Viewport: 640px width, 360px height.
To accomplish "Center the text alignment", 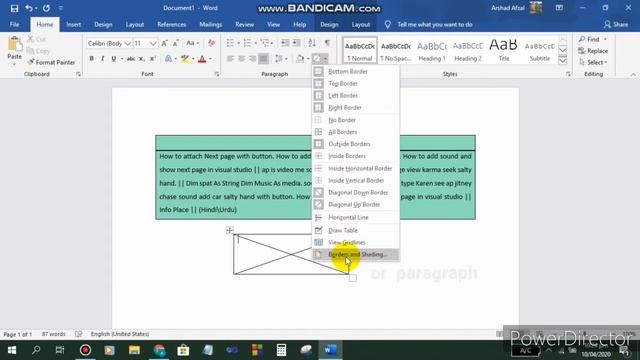I will 242,59.
